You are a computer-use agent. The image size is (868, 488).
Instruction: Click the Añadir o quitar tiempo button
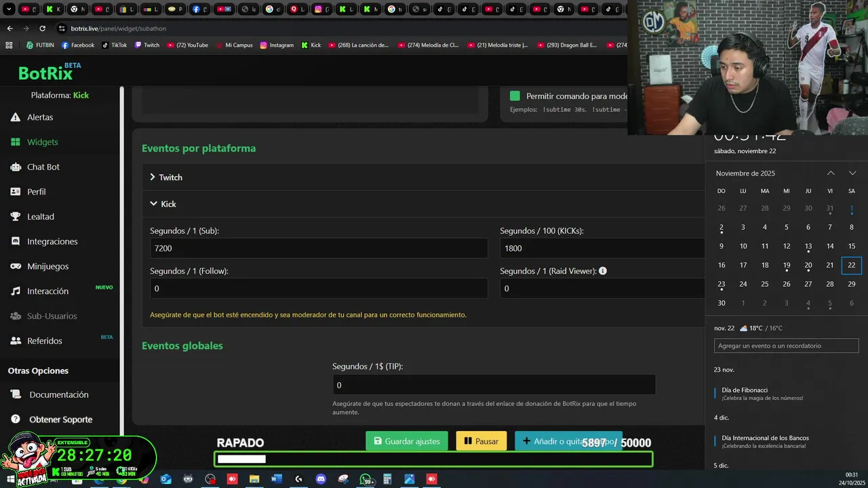[568, 441]
